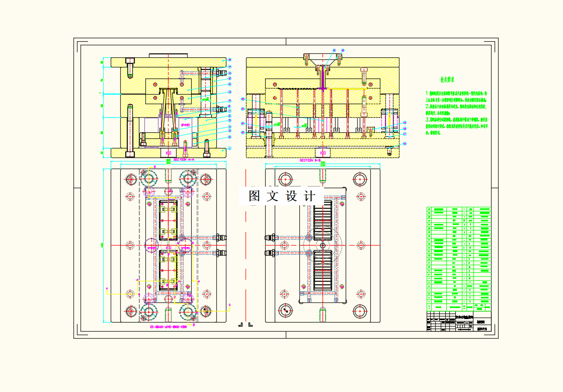This screenshot has width=563, height=392.
Task: Click the SP#35 label in Section A-A
Action: click(x=185, y=125)
